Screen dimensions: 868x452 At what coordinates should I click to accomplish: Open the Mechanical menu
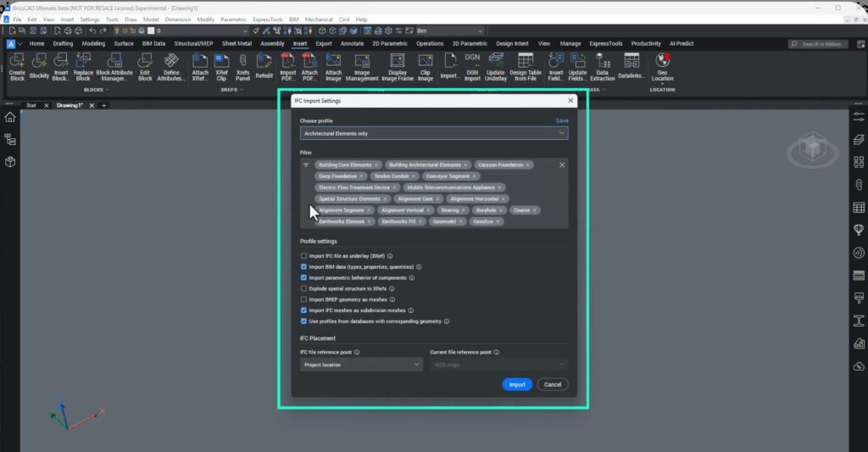tap(319, 20)
